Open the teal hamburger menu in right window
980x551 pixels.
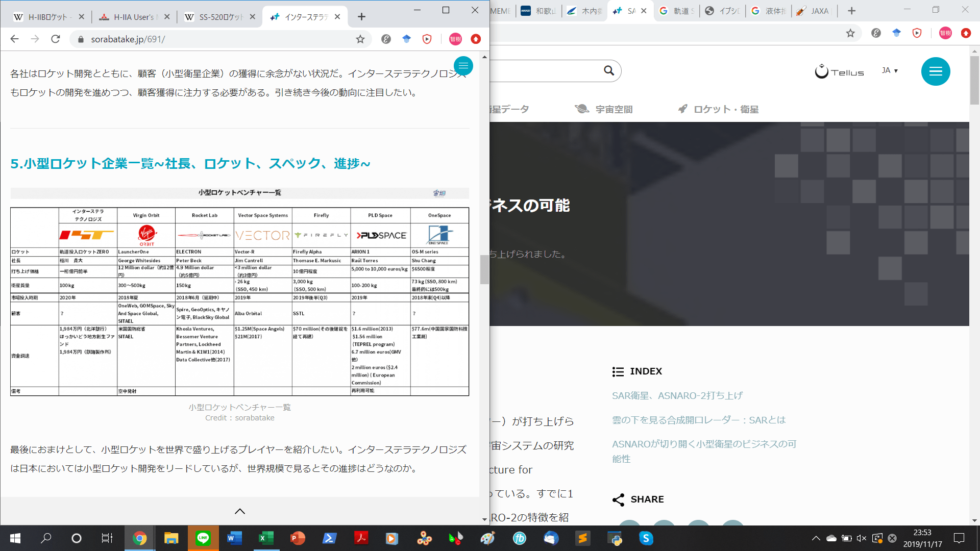coord(936,71)
